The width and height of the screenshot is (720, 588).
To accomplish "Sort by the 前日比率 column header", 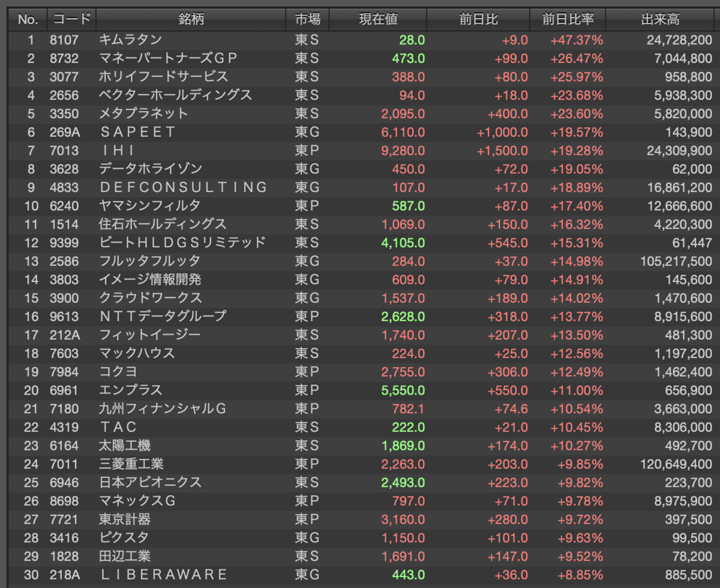I will [568, 19].
